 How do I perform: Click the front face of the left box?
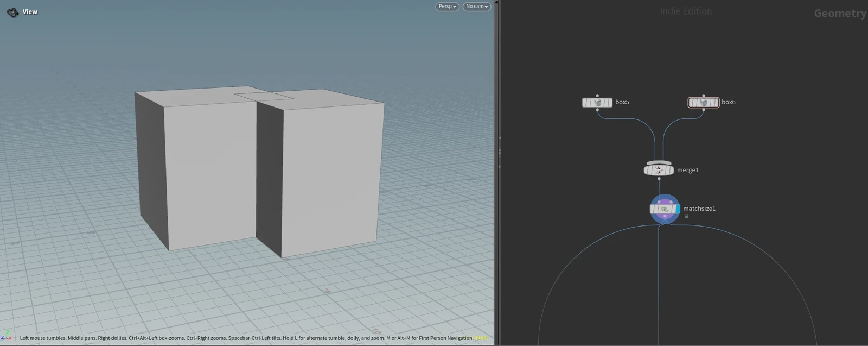click(x=211, y=175)
